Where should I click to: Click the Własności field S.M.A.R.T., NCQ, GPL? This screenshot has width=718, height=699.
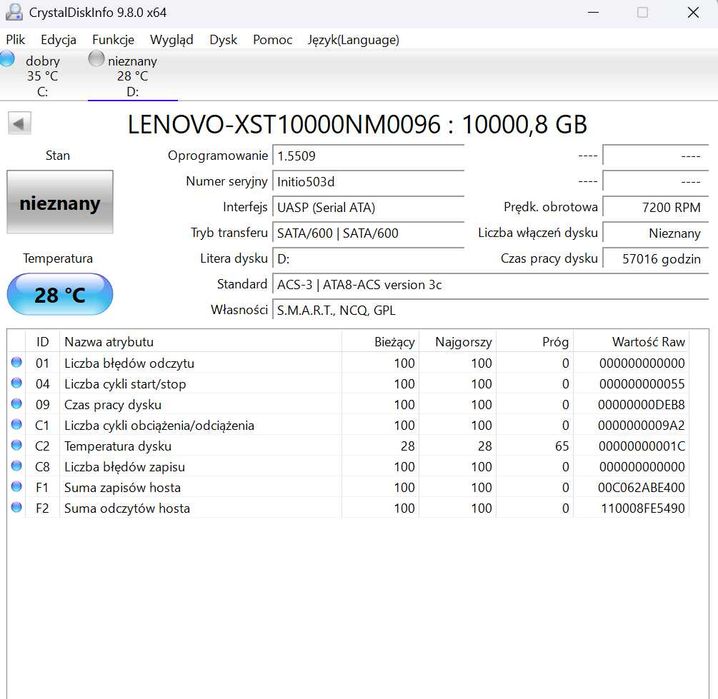tap(491, 310)
